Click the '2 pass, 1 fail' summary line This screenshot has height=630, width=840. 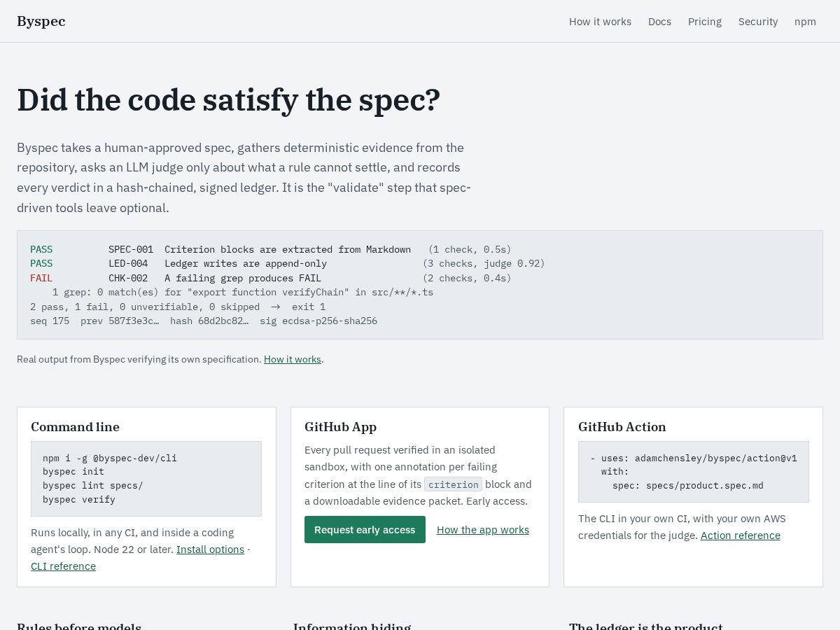click(178, 307)
